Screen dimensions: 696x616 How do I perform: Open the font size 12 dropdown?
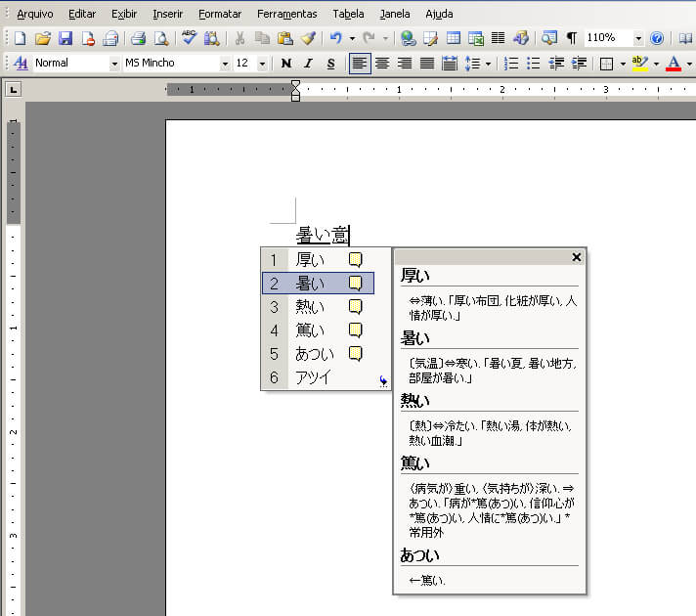point(262,64)
